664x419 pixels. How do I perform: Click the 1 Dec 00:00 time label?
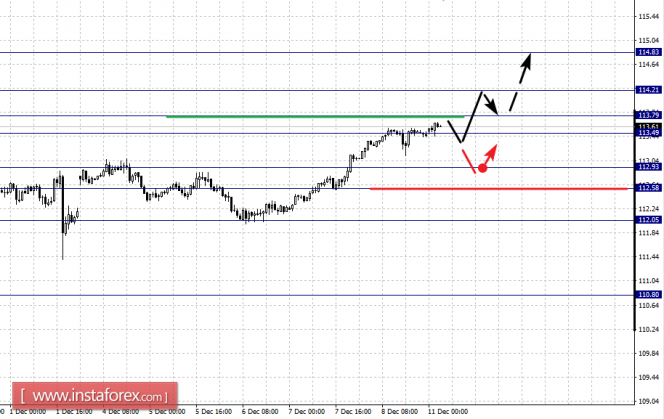coord(28,412)
